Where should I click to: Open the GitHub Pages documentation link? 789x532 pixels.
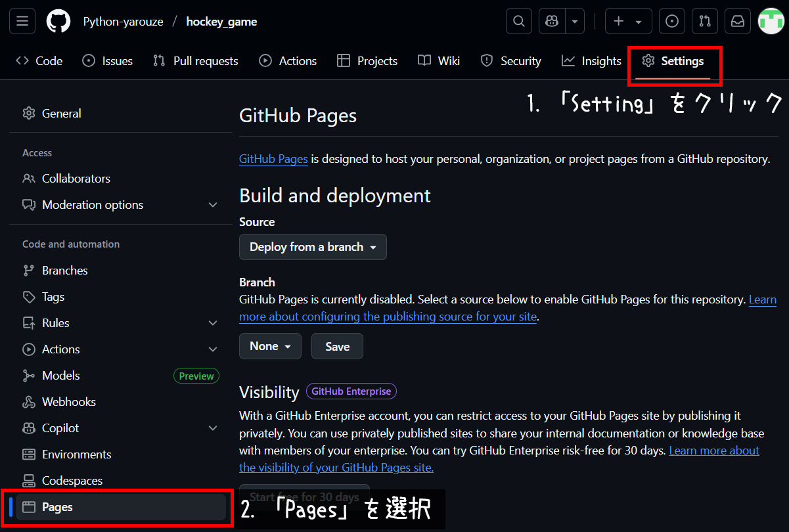coord(273,159)
